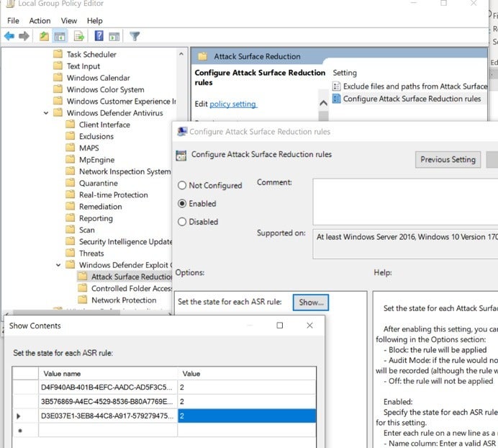Select Security Intelligence Updates in the tree
Screen dimensions: 498x448
pos(125,242)
